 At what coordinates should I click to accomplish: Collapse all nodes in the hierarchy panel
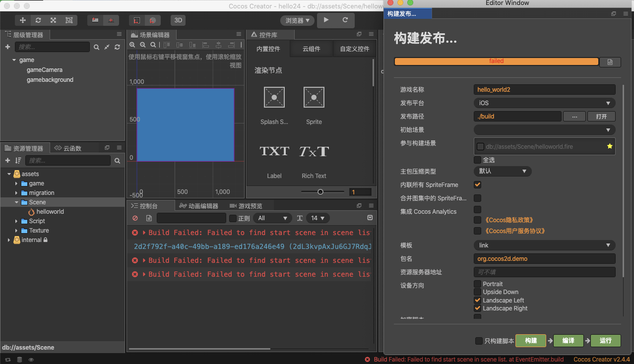[x=107, y=47]
